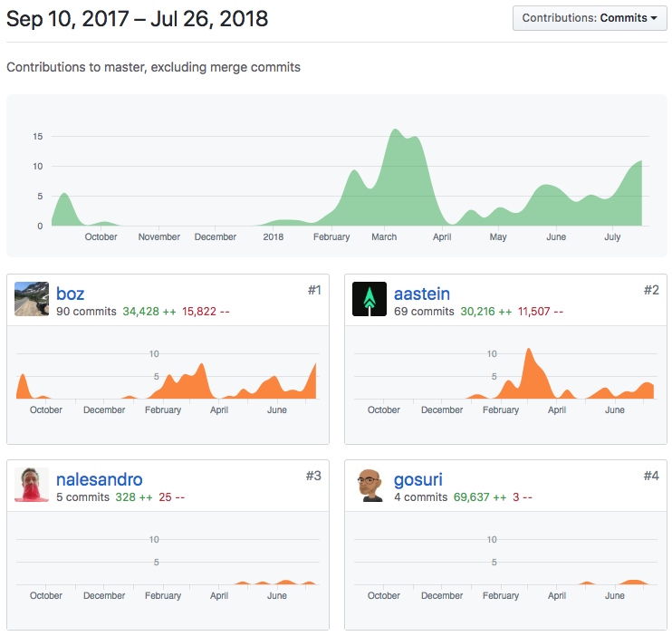Open boz's profile avatar
The image size is (672, 636).
click(32, 299)
